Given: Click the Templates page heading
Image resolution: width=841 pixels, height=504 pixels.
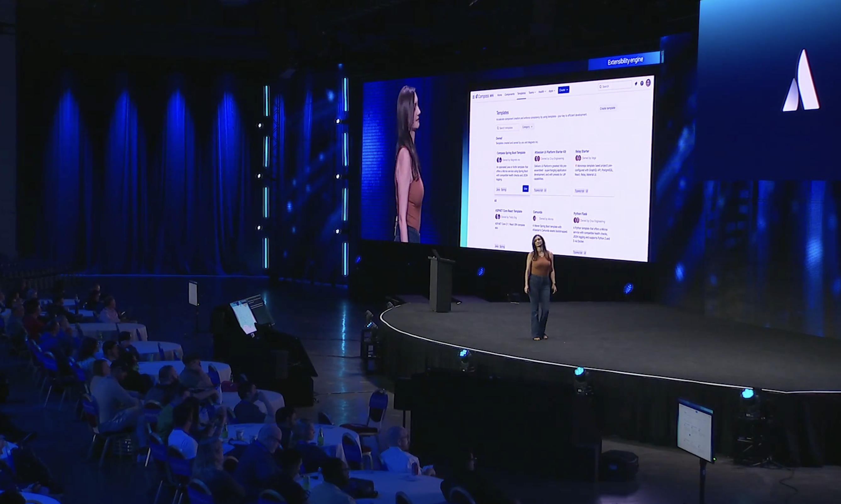Looking at the screenshot, I should (x=503, y=113).
